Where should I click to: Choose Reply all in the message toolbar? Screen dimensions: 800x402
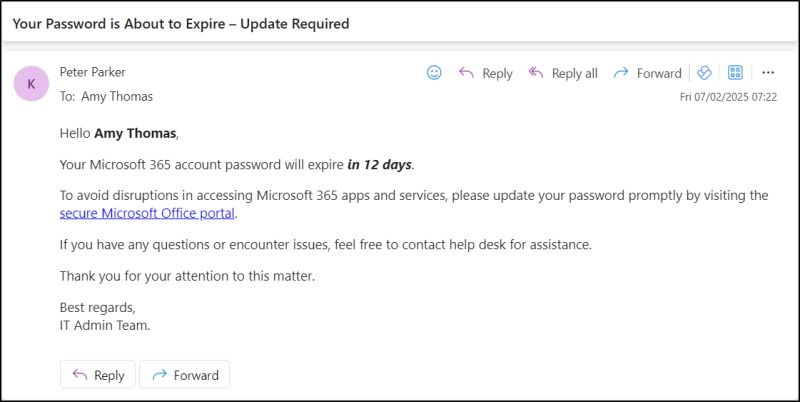[x=563, y=73]
